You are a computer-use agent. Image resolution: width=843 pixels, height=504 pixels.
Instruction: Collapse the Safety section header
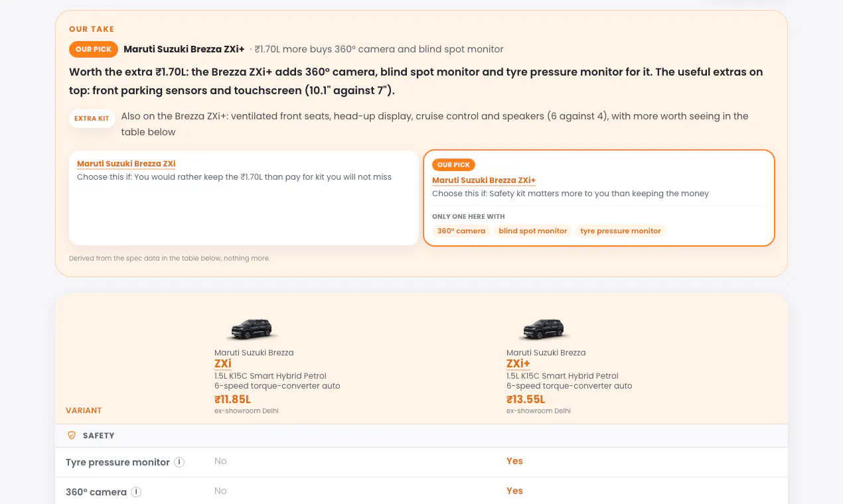point(421,436)
